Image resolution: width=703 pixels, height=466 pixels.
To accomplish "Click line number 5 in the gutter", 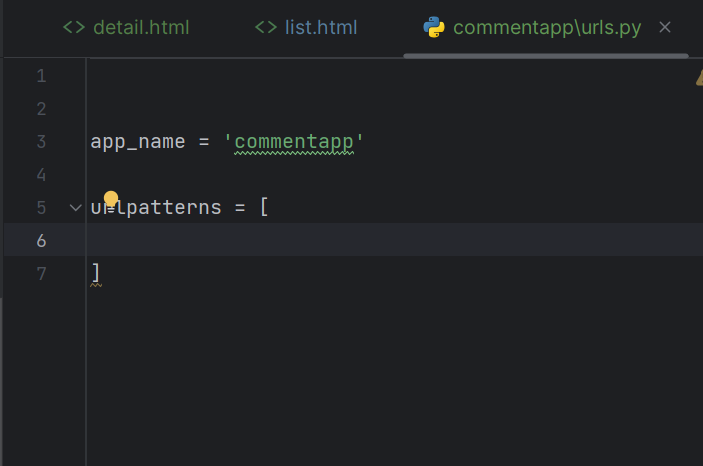I will click(41, 208).
